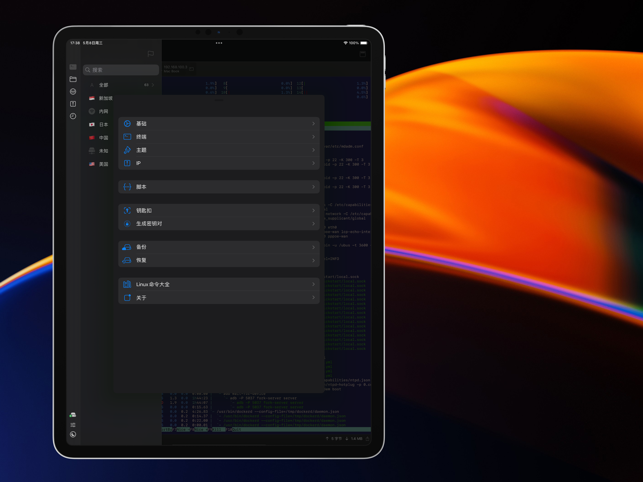Select the 全部 group in sidebar
The height and width of the screenshot is (482, 643).
click(x=121, y=85)
